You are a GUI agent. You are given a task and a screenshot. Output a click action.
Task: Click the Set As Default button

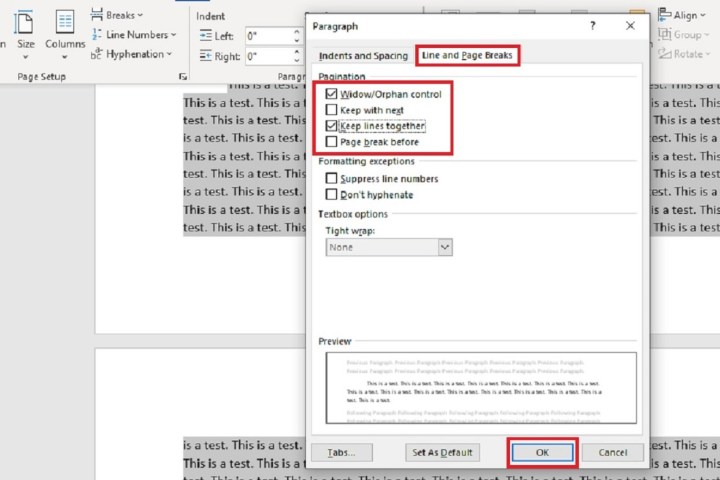click(x=444, y=452)
